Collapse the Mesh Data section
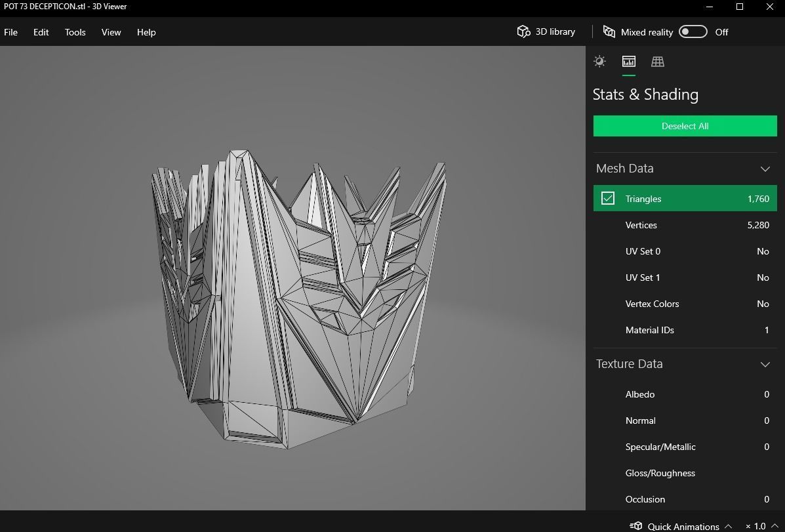 (765, 169)
